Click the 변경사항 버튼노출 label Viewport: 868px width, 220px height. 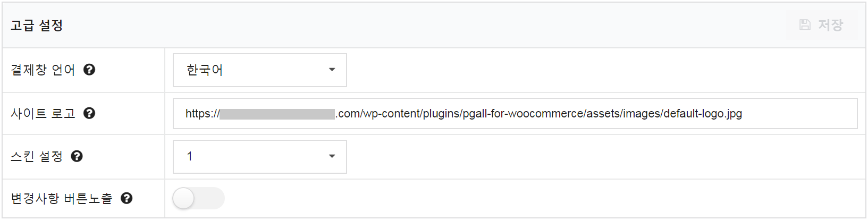click(62, 198)
